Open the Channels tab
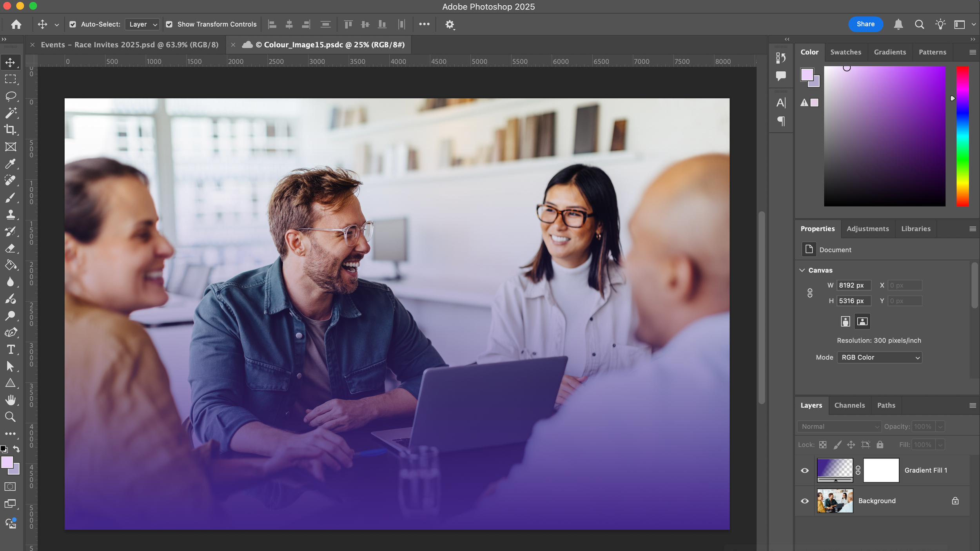This screenshot has width=980, height=551. click(849, 405)
